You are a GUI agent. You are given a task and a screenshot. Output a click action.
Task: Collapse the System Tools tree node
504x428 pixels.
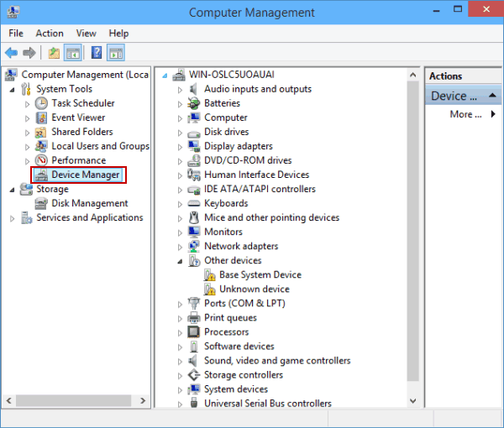click(x=13, y=90)
